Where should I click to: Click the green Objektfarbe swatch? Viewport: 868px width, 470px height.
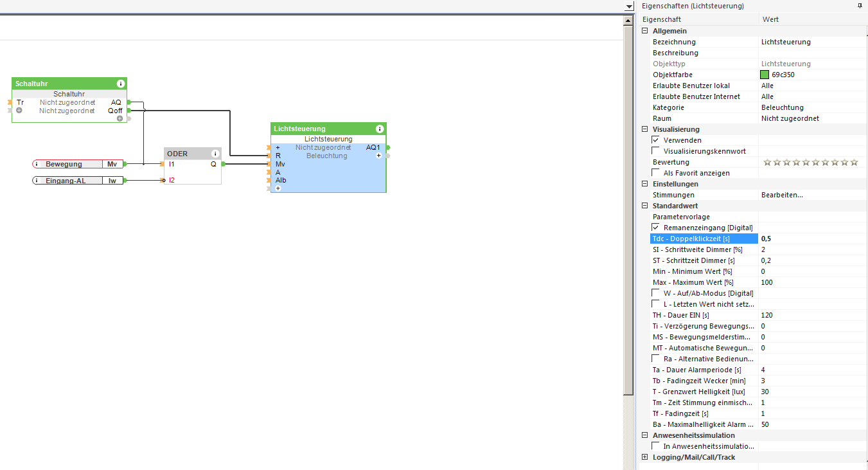(765, 75)
